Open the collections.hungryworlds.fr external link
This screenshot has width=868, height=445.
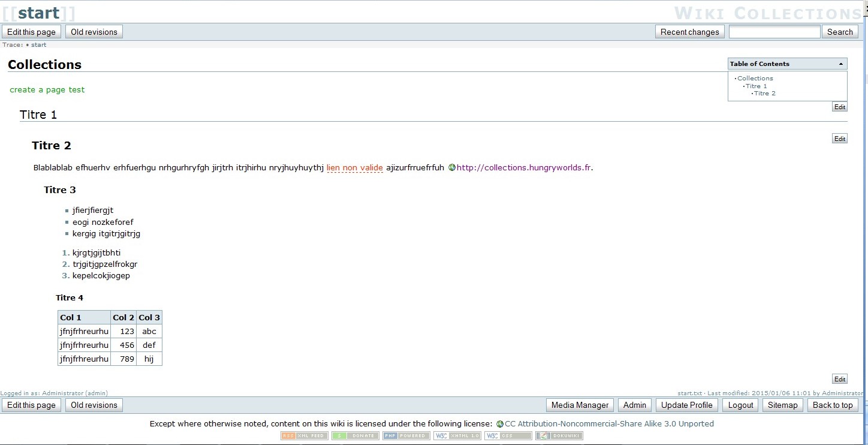[523, 168]
